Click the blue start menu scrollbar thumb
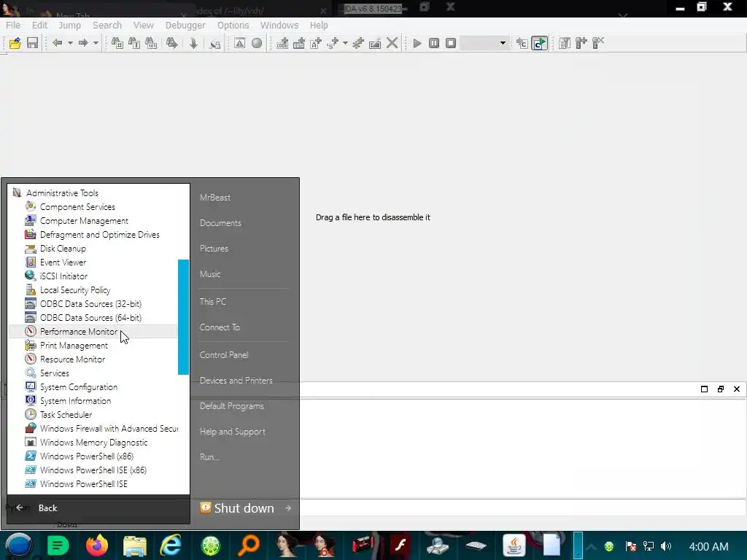747x560 pixels. (x=183, y=317)
